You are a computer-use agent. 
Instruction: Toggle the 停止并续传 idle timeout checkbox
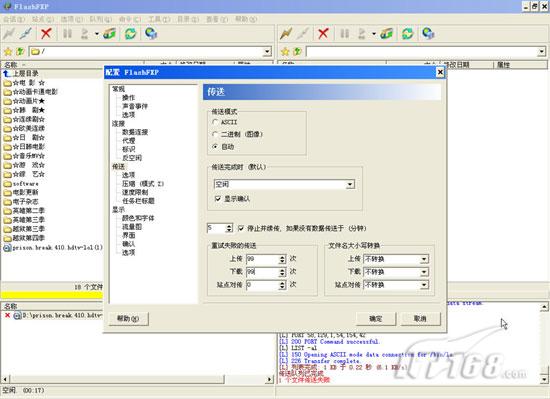tap(241, 228)
